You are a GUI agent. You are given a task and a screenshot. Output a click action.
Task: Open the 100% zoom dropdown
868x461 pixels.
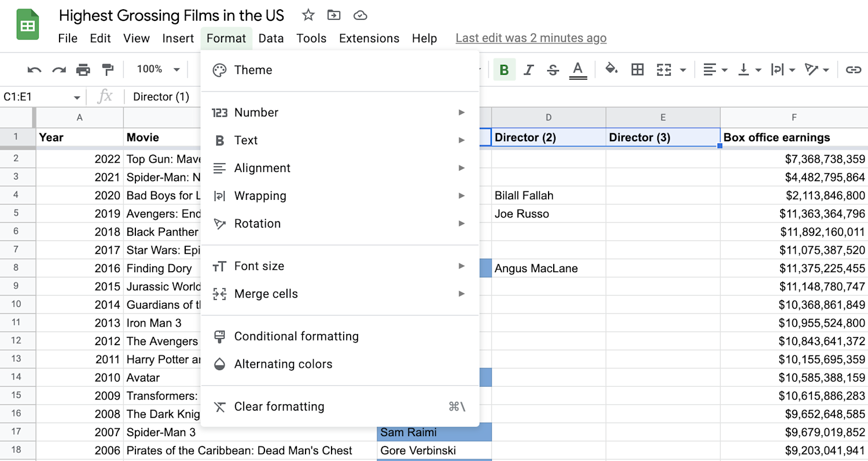tap(158, 69)
